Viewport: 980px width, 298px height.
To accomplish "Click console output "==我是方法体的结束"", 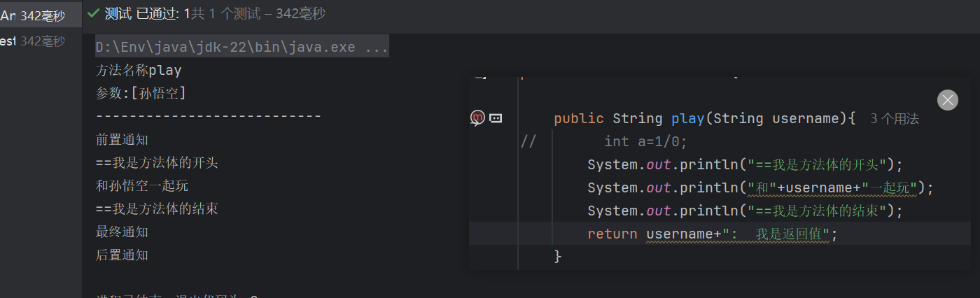I will click(157, 209).
